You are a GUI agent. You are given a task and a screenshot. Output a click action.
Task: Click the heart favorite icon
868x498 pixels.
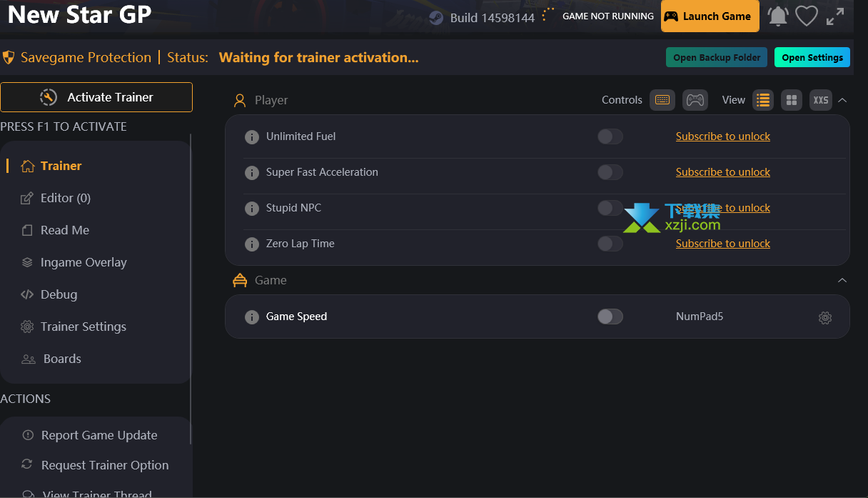(x=807, y=16)
